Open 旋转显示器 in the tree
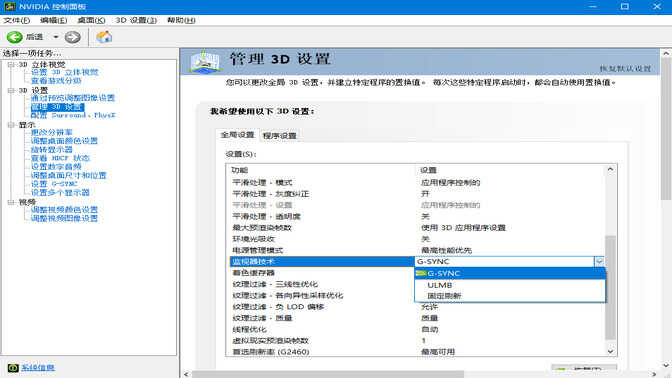This screenshot has height=378, width=672. [51, 150]
